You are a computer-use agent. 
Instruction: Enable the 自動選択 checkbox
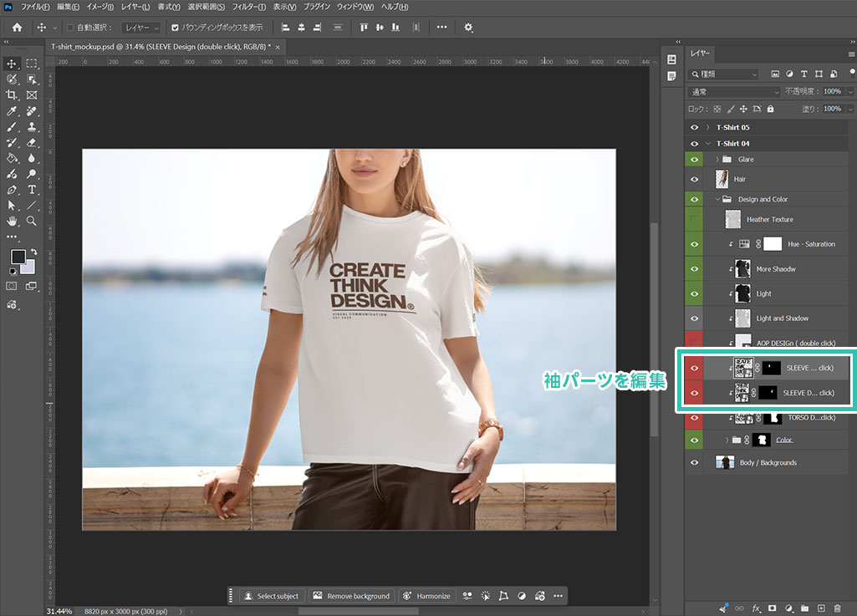70,28
